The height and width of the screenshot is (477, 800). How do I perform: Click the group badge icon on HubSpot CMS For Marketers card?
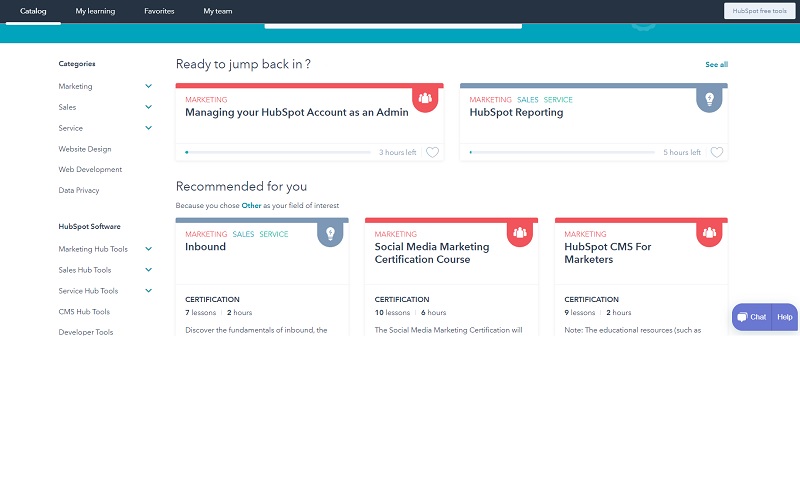(x=709, y=233)
